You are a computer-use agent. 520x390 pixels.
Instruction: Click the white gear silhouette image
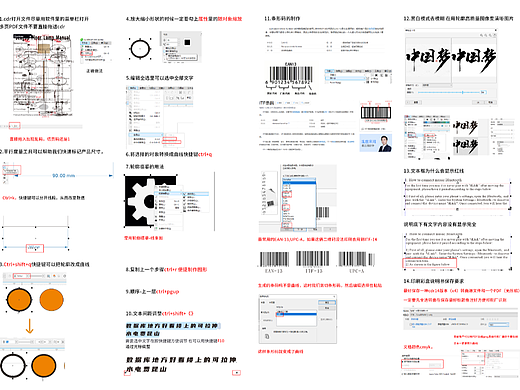coord(140,202)
